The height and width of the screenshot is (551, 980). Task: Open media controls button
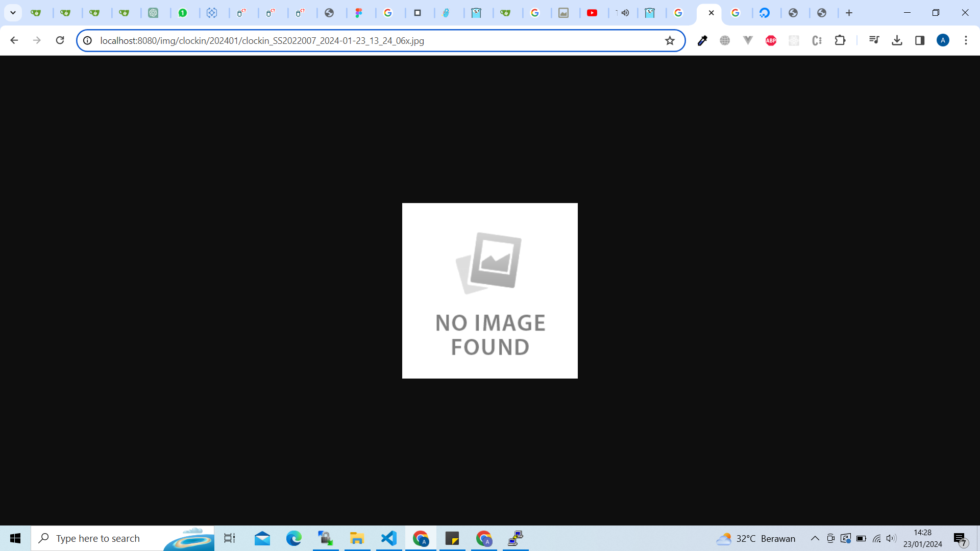(874, 40)
